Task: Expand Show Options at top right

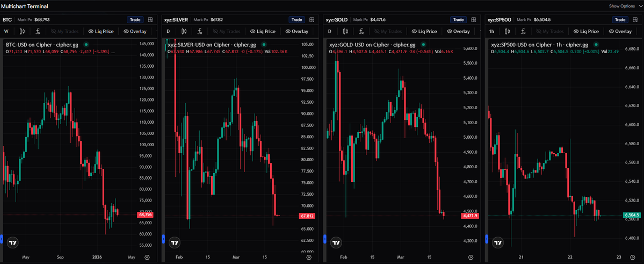Action: (625, 6)
